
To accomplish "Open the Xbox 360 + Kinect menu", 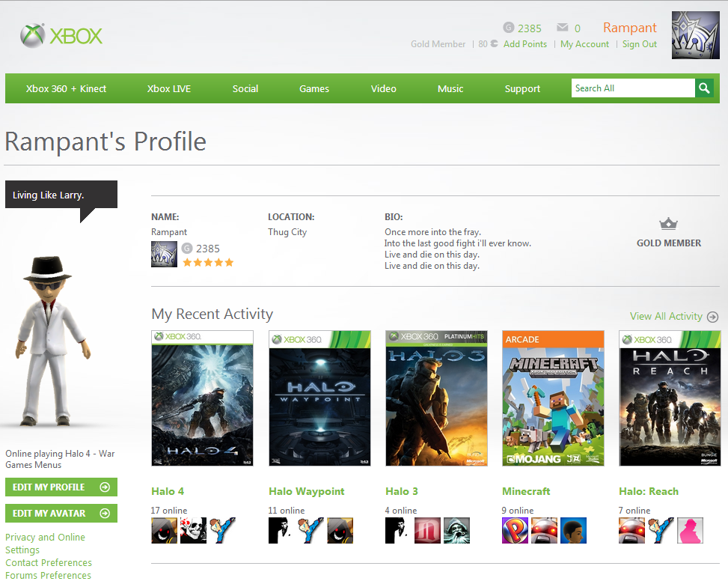I will (x=66, y=88).
